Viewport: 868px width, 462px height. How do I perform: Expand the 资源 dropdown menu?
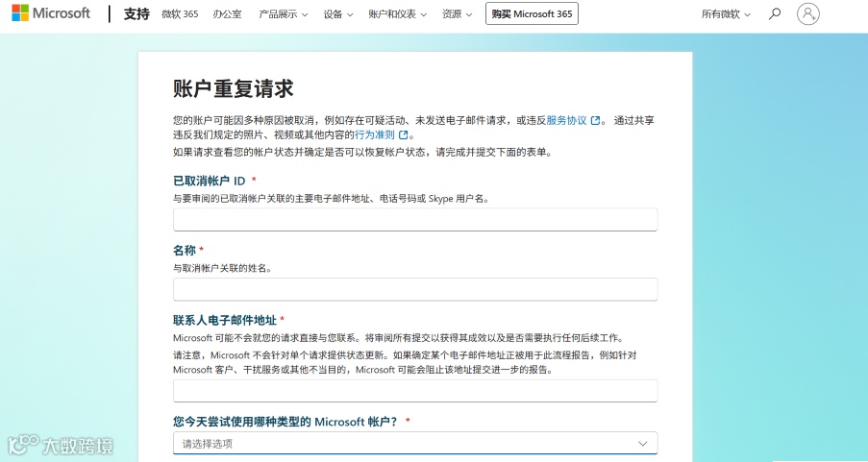(x=457, y=13)
